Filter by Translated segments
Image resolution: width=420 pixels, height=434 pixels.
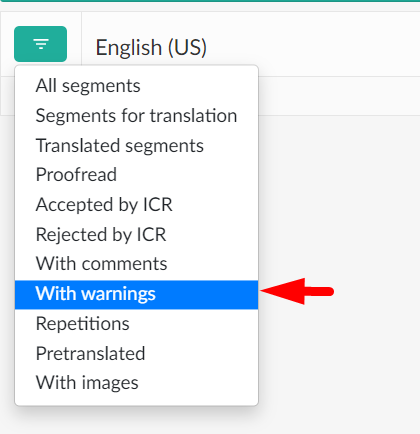136,145
